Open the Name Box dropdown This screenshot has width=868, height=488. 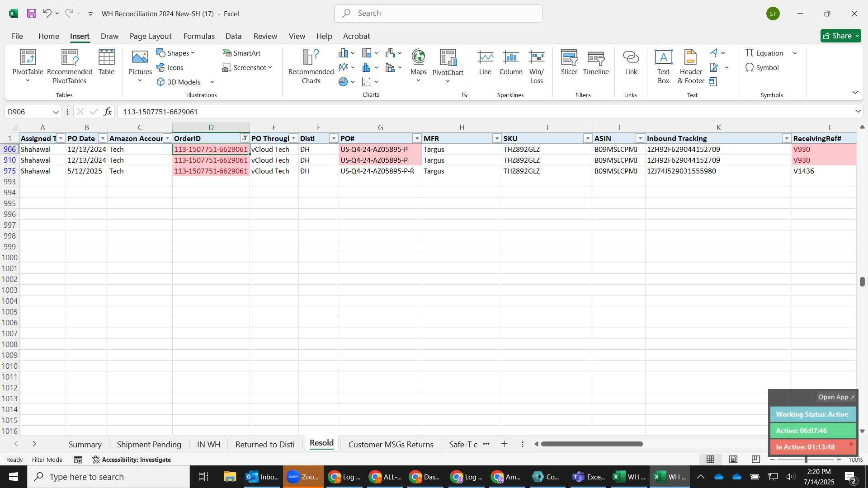tap(56, 112)
